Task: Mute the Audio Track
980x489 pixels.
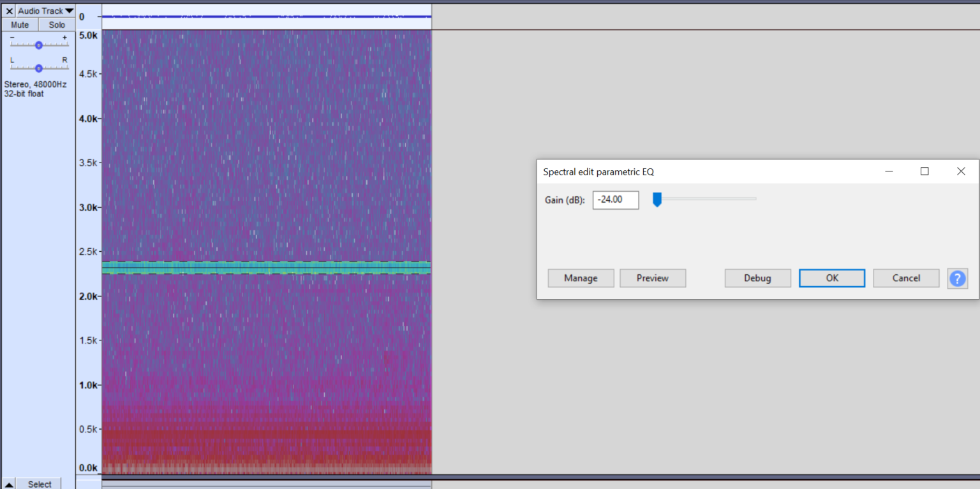Action: pos(20,24)
